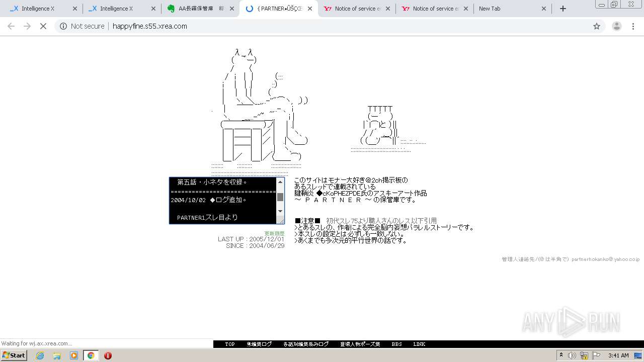This screenshot has width=644, height=362.
Task: Click the SINCE : 2004/06/29 text
Action: click(x=255, y=246)
